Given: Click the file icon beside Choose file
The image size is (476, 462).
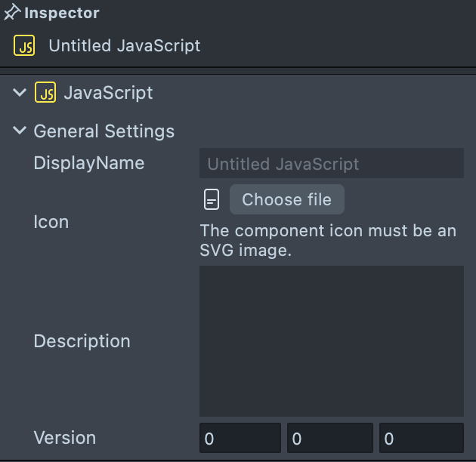Looking at the screenshot, I should [212, 199].
